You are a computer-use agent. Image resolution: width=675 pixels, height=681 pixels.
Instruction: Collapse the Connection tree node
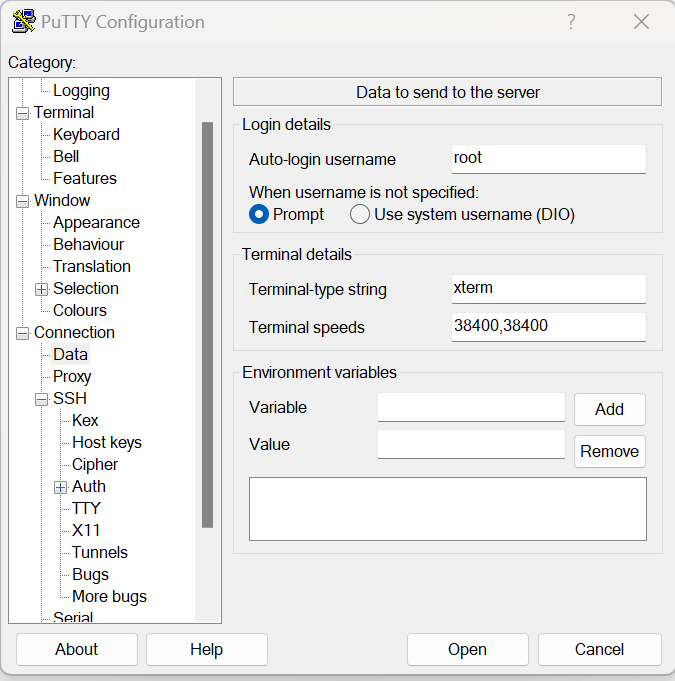(23, 333)
